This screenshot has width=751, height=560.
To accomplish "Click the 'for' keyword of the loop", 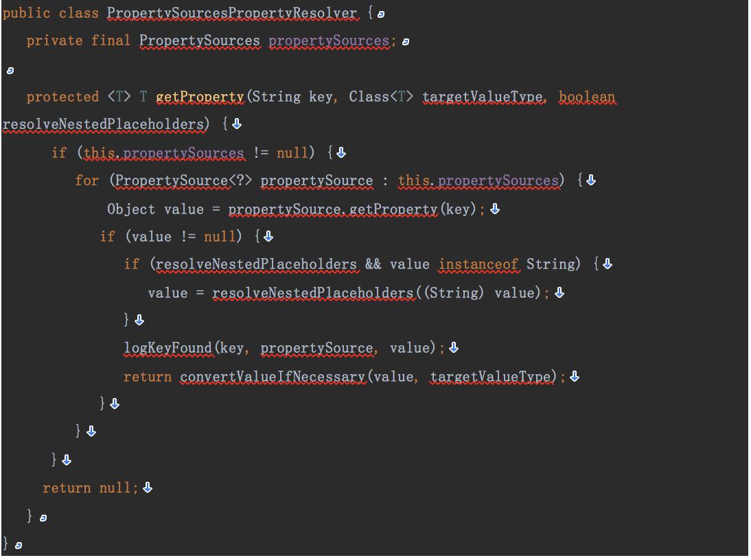I will click(x=86, y=180).
